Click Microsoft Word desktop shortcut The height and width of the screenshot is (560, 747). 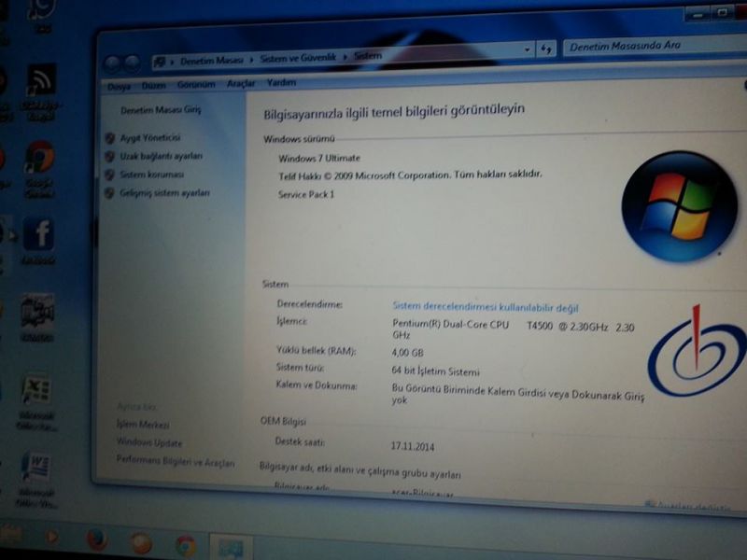tap(35, 468)
